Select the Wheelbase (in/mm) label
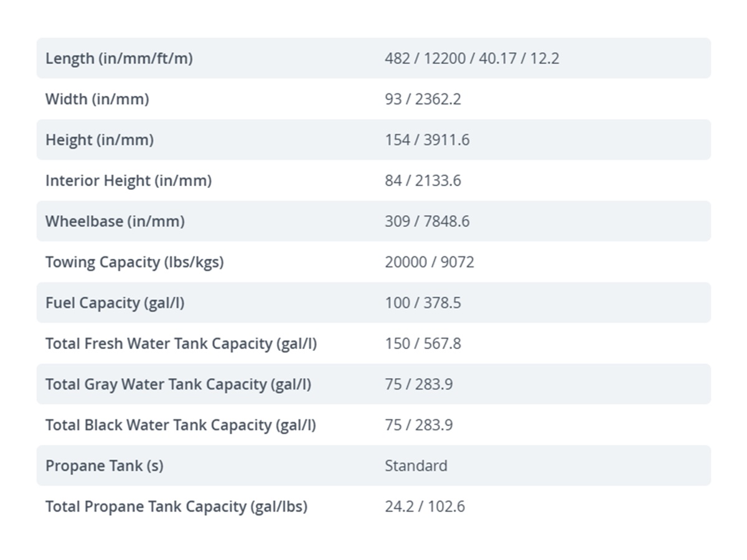Image resolution: width=747 pixels, height=560 pixels. pos(115,222)
